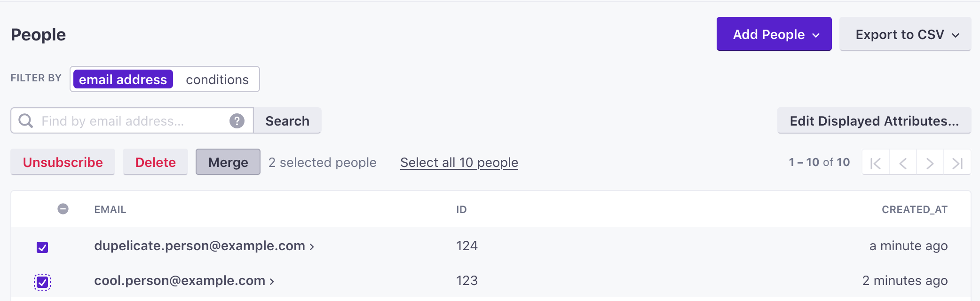Image resolution: width=980 pixels, height=301 pixels.
Task: Jump to last page arrow
Action: pyautogui.click(x=957, y=163)
